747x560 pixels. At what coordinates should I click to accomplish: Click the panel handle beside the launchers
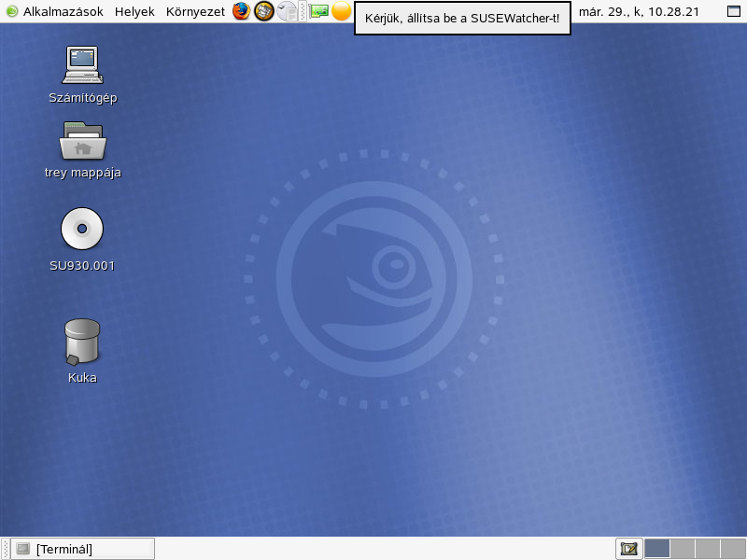click(x=303, y=11)
